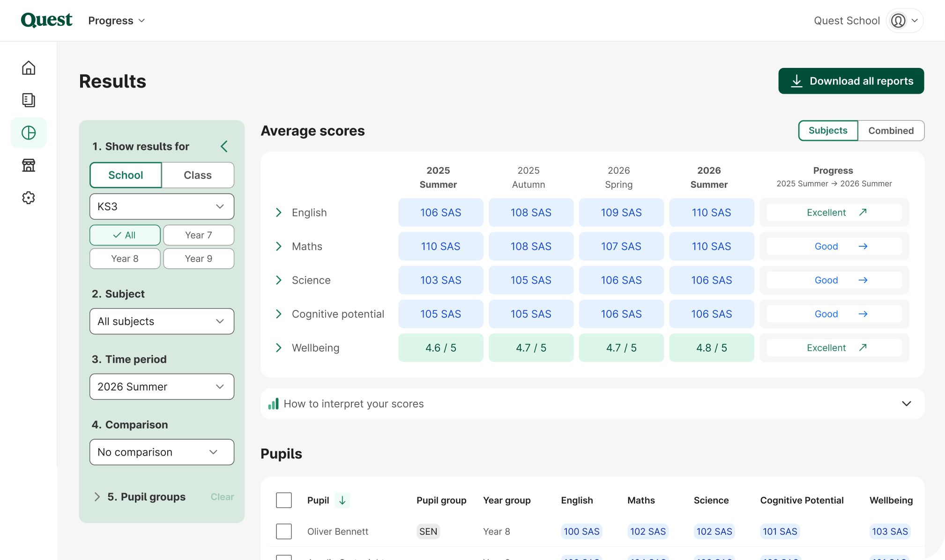Open the documents sidebar icon
This screenshot has height=560, width=945.
pyautogui.click(x=29, y=100)
